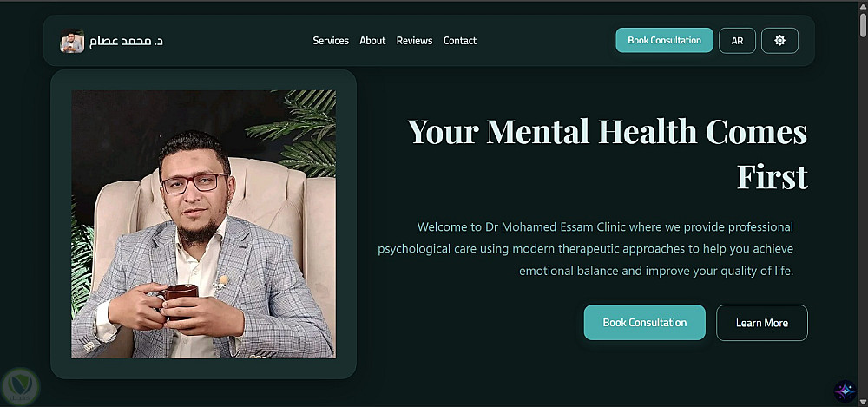
Task: Click Book Consultation in the top navbar
Action: (664, 41)
